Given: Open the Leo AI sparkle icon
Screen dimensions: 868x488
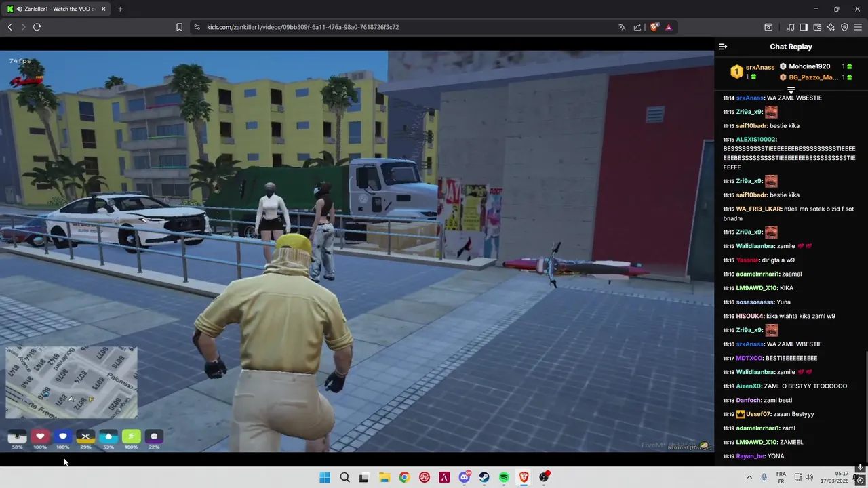Looking at the screenshot, I should (831, 27).
